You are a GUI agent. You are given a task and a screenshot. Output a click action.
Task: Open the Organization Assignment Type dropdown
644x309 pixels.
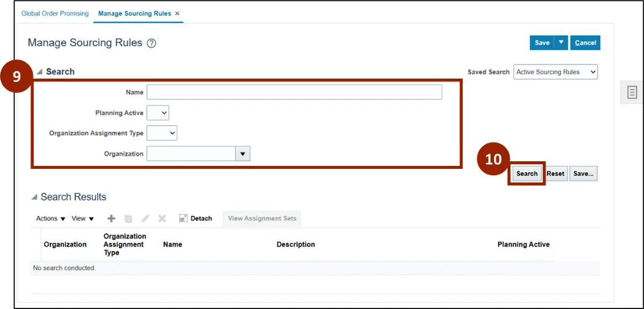tap(162, 133)
